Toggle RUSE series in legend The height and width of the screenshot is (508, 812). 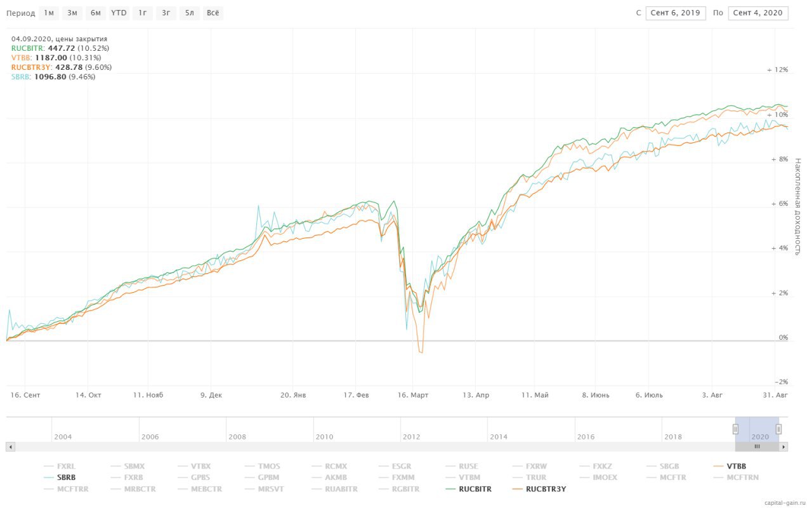[x=463, y=466]
